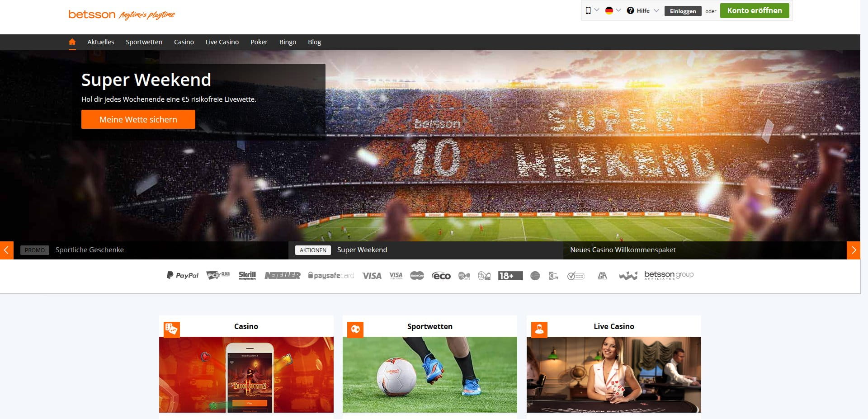Open Poker in navigation bar
This screenshot has width=868, height=419.
(259, 42)
